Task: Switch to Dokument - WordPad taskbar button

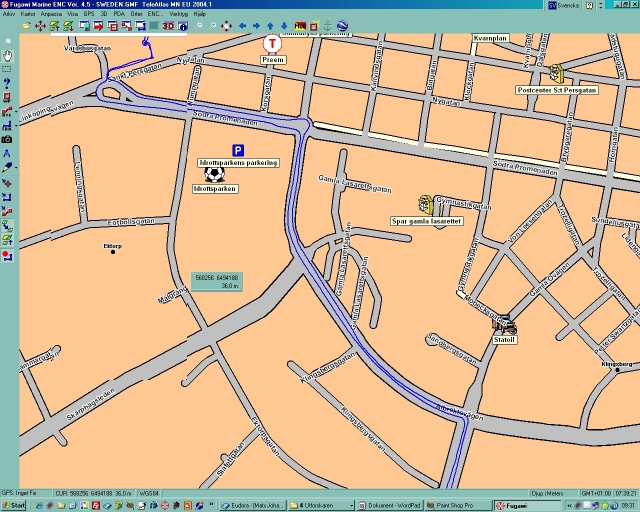Action: 390,505
